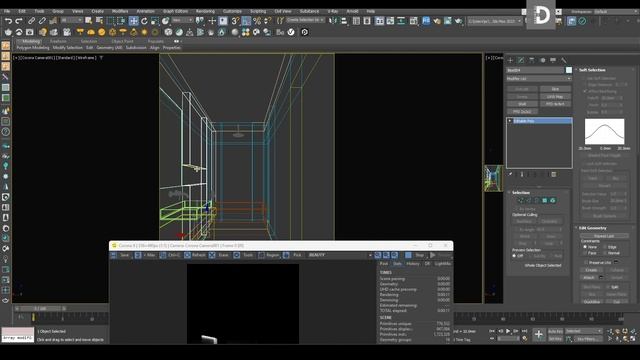Screen dimensions: 640x360
Task: Open the reference coordinate system dropdown
Action: [x=182, y=20]
